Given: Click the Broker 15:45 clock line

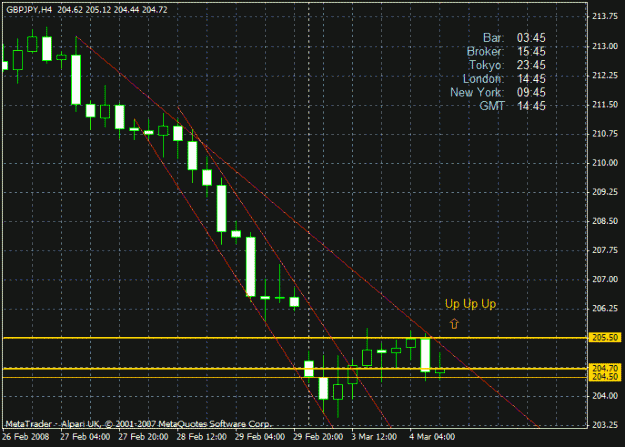Looking at the screenshot, I should pyautogui.click(x=506, y=51).
